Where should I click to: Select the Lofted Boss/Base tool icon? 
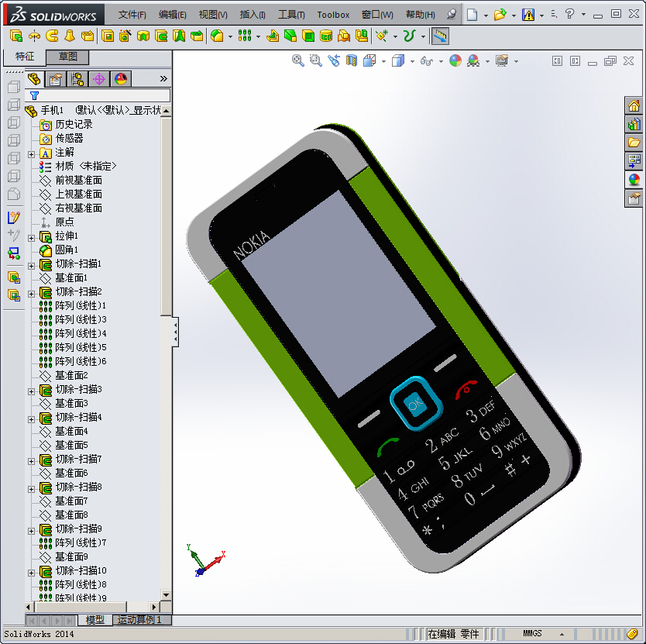click(70, 36)
